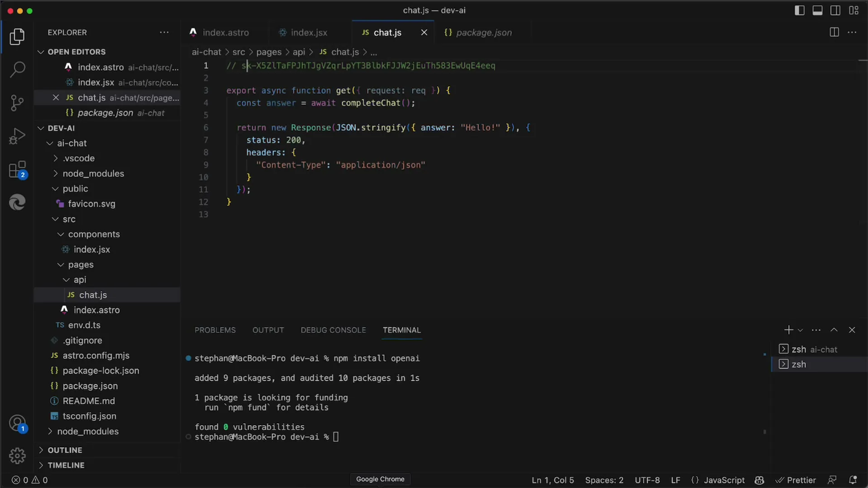Open terminal launch profile dropdown arrow

pos(800,330)
